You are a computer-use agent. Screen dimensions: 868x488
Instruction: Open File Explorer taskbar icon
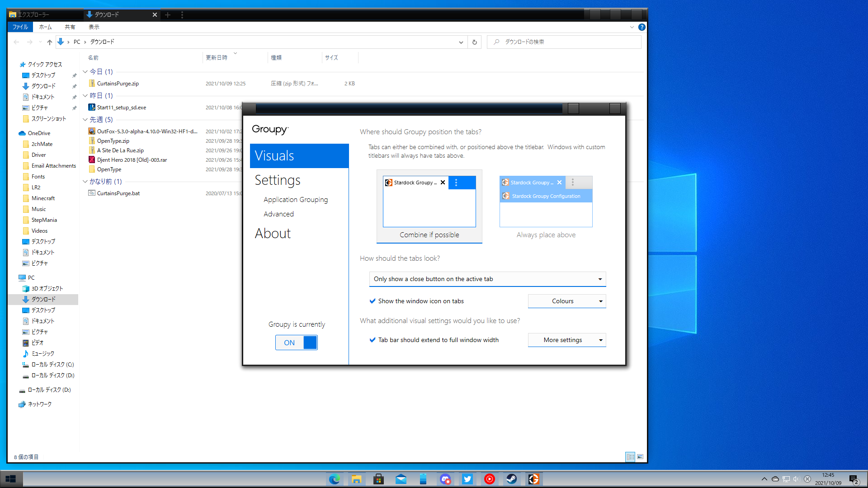point(356,479)
